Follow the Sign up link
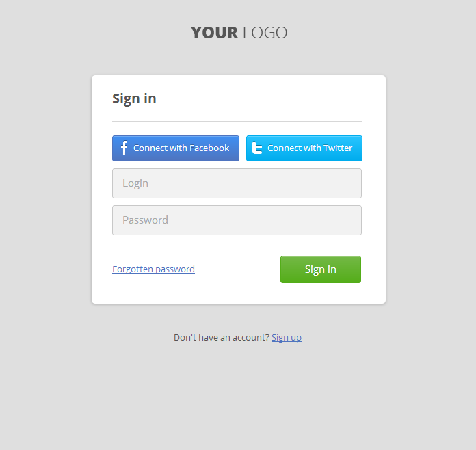 pyautogui.click(x=287, y=338)
